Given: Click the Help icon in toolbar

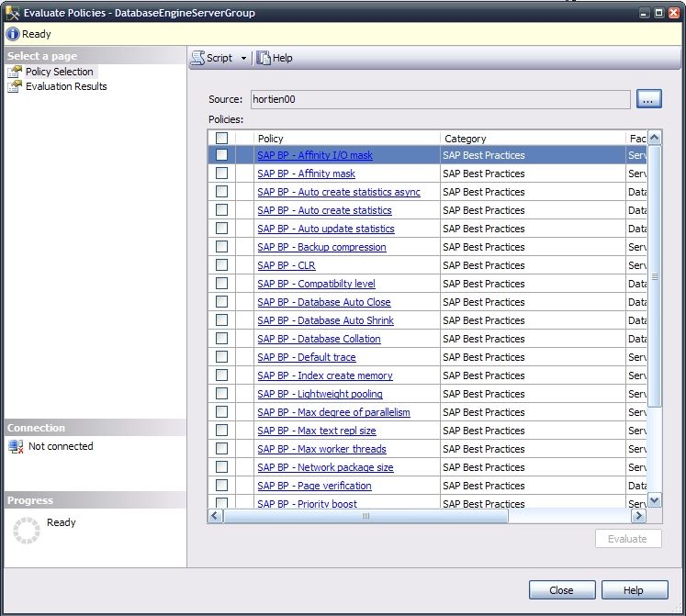Looking at the screenshot, I should coord(264,58).
